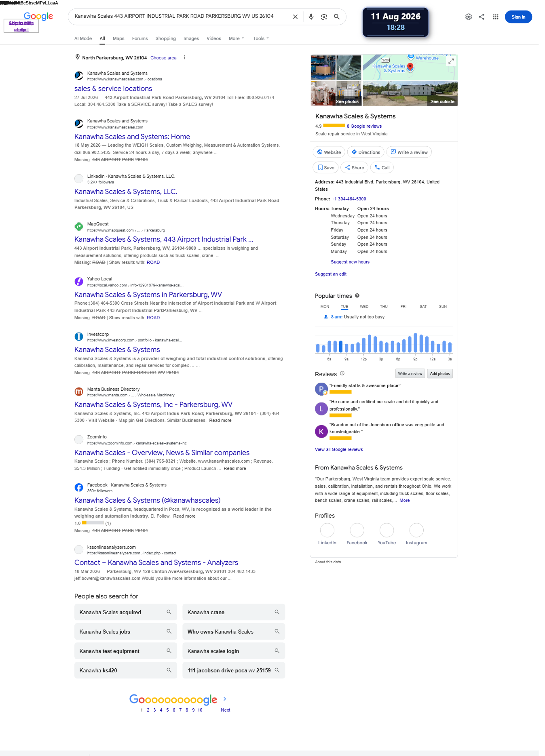
Task: Open See outside street view thumbnail
Action: (x=410, y=93)
